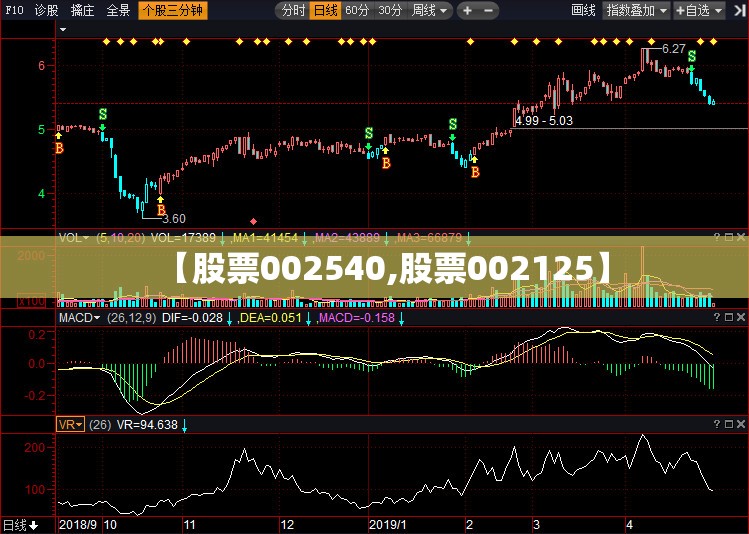The image size is (749, 534).
Task: Close the MACD panel
Action: point(740,317)
